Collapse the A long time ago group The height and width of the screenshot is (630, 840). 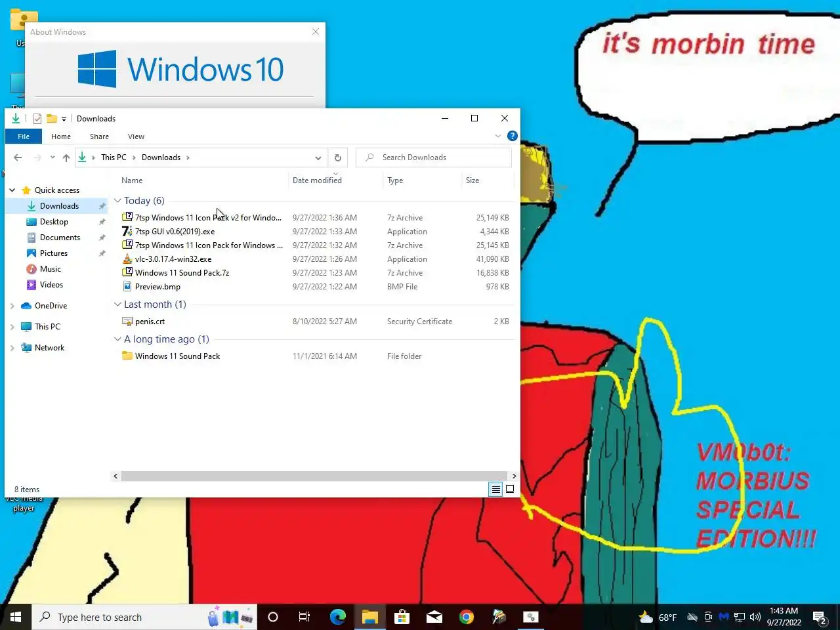117,339
